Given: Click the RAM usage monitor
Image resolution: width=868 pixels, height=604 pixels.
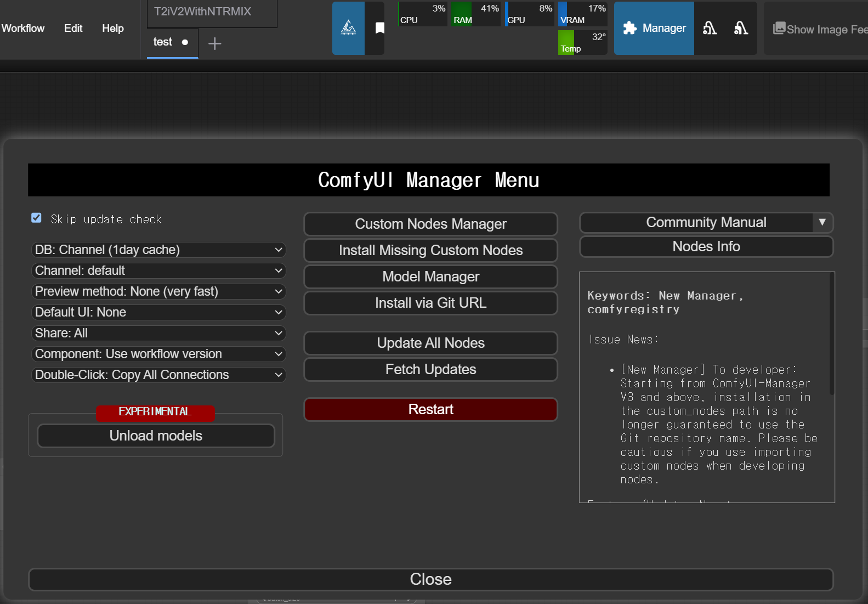Looking at the screenshot, I should [476, 14].
